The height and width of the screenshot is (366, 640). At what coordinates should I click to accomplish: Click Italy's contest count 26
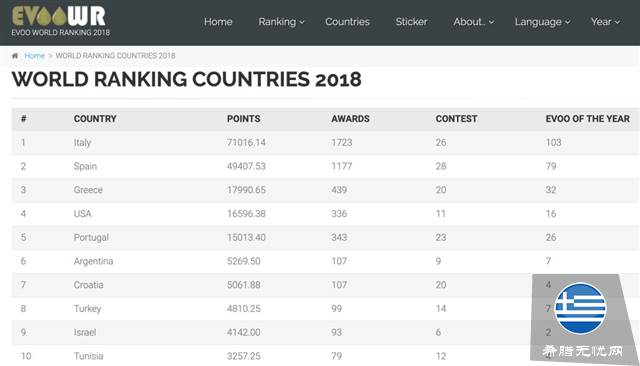pos(441,142)
